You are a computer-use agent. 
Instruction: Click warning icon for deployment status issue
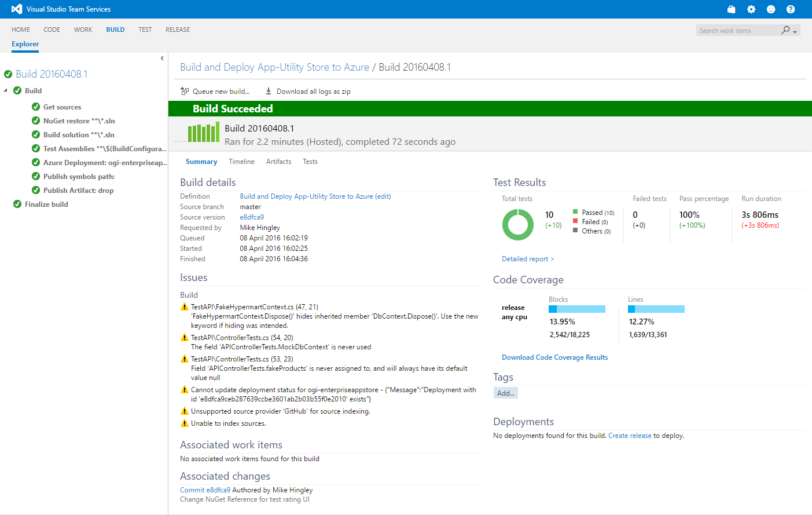[x=185, y=390]
